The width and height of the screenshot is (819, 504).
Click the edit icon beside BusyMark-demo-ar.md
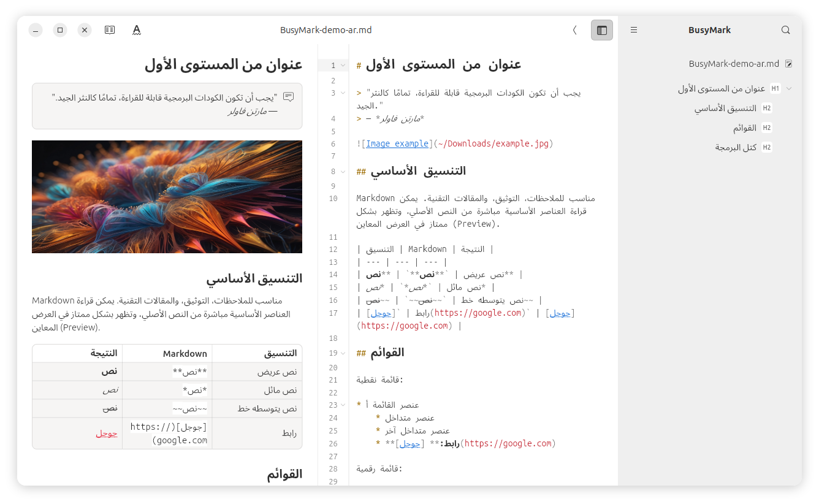coord(789,64)
